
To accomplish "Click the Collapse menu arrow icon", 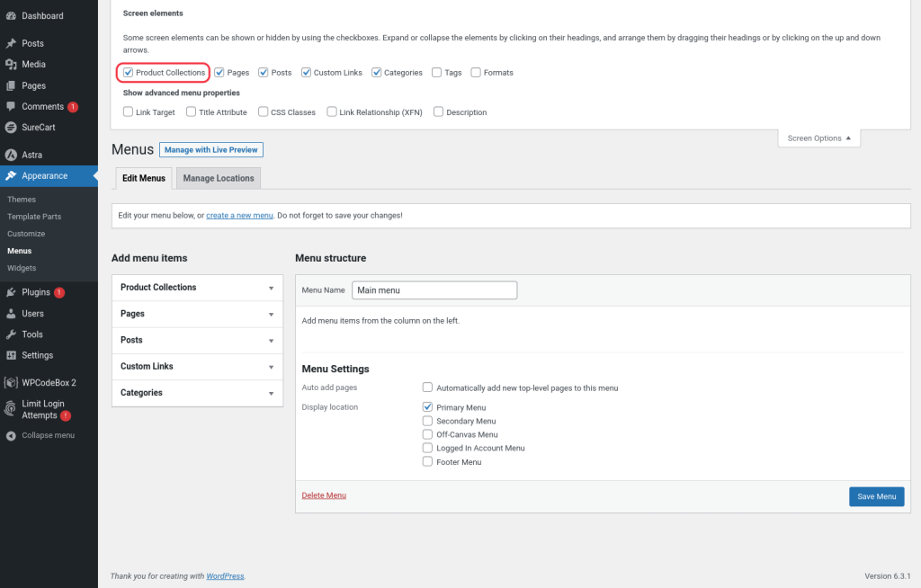I will pyautogui.click(x=11, y=435).
